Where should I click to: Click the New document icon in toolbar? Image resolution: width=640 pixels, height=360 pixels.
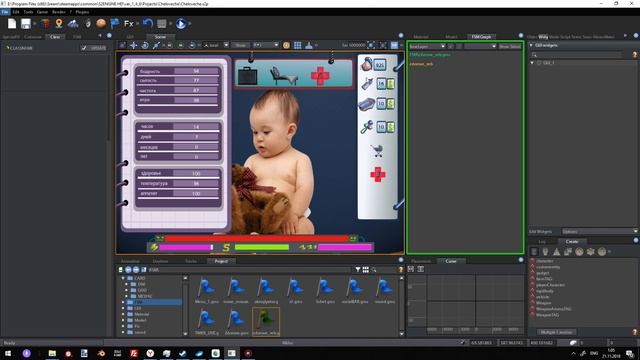12,24
